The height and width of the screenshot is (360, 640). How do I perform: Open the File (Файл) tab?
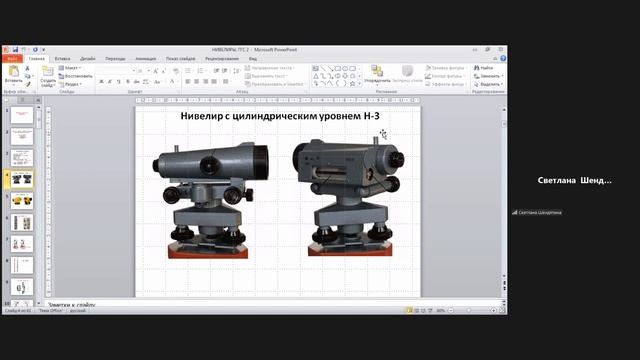(x=12, y=59)
